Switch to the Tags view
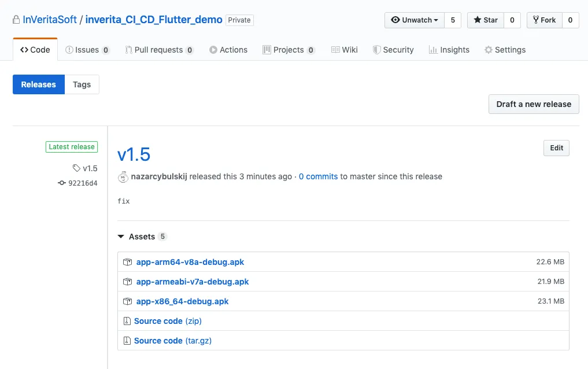Viewport: 588px width, 369px height. pyautogui.click(x=82, y=84)
